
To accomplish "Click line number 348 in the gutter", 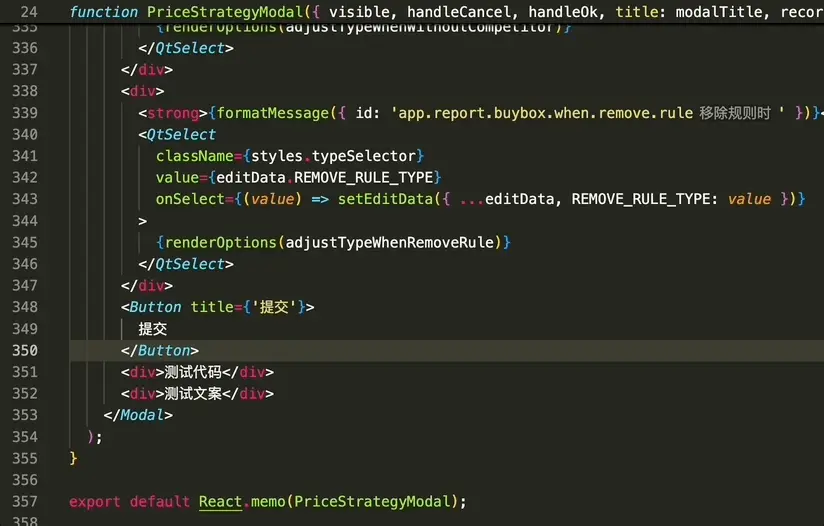I will tap(25, 307).
